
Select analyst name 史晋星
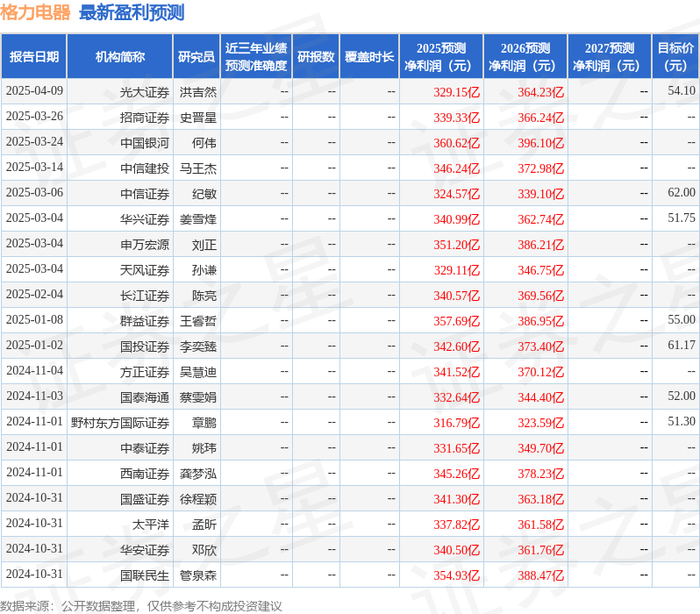coord(198,118)
